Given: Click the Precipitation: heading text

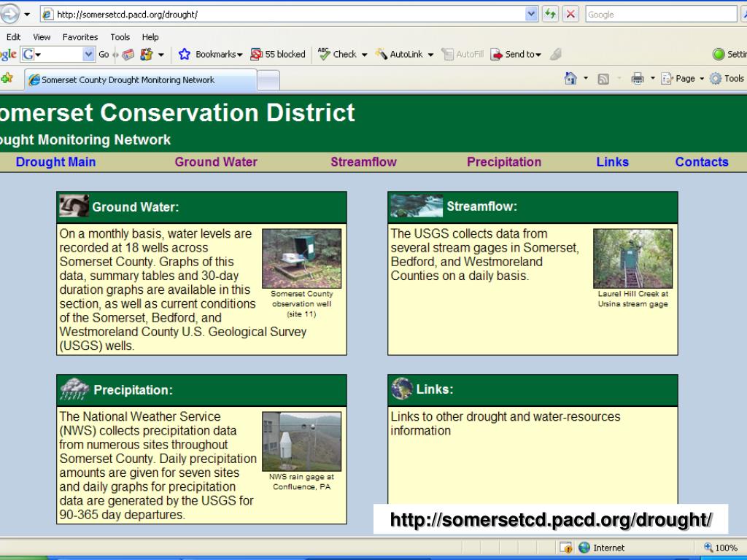Looking at the screenshot, I should tap(133, 390).
